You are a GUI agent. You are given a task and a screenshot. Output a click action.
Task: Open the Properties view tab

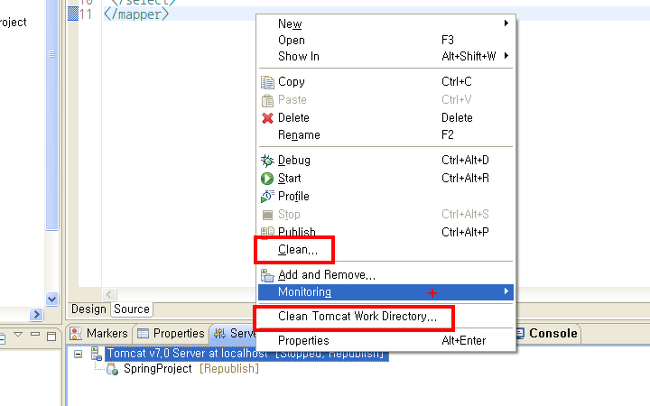point(171,333)
